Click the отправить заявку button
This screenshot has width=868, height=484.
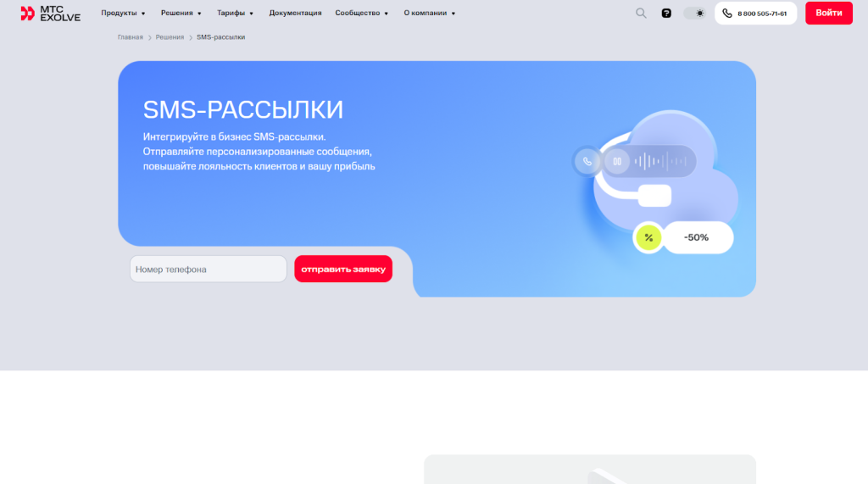(x=343, y=270)
